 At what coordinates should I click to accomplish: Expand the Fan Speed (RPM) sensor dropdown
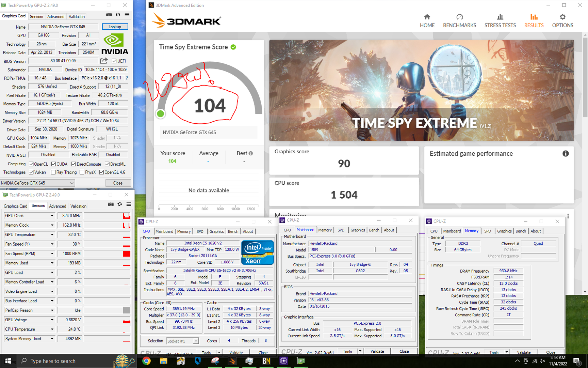pyautogui.click(x=52, y=254)
